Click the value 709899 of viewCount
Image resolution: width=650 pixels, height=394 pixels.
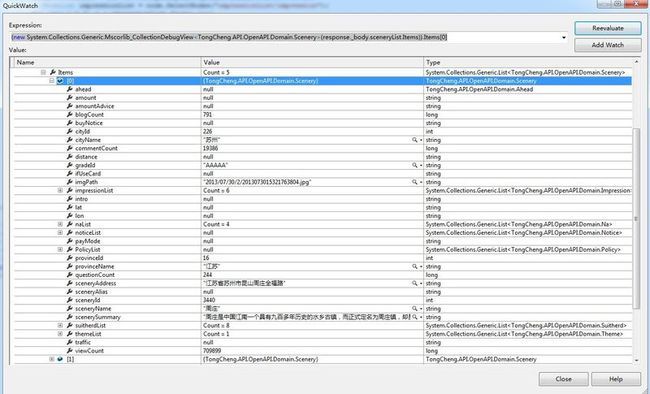click(212, 350)
